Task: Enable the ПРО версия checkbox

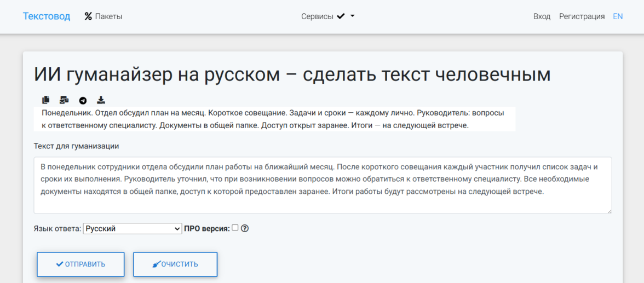Action: click(235, 228)
